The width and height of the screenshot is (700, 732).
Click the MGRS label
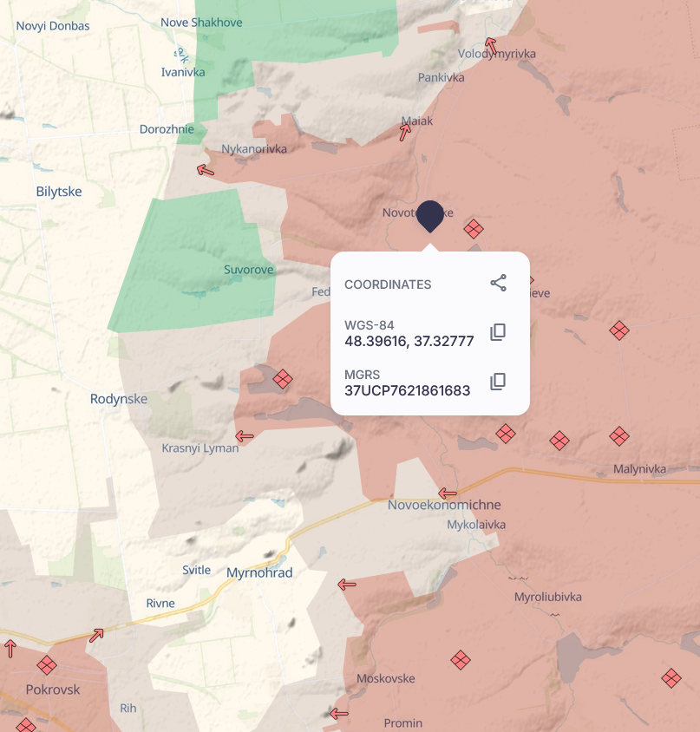[362, 375]
